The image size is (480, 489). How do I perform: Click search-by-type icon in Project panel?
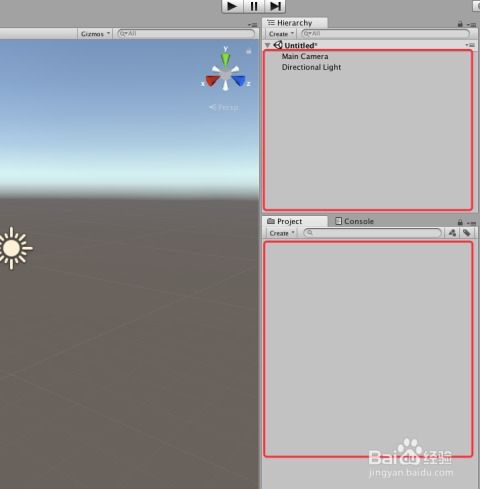(452, 233)
